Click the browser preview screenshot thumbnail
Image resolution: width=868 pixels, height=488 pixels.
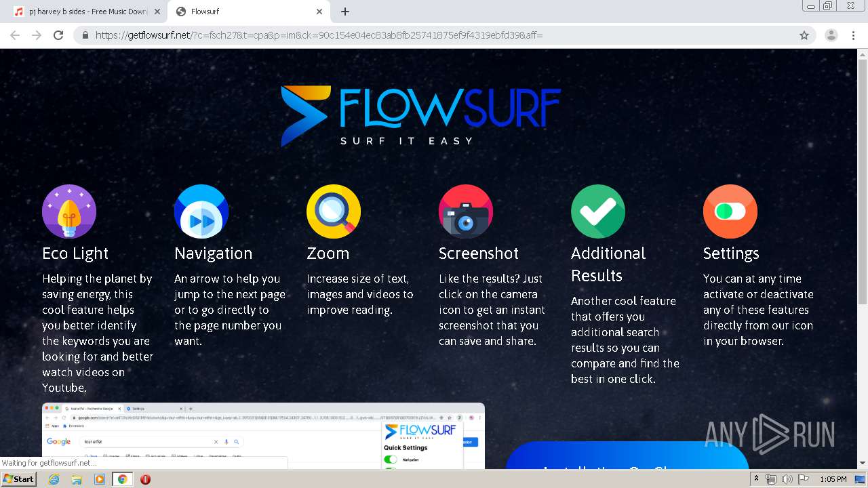click(x=263, y=436)
